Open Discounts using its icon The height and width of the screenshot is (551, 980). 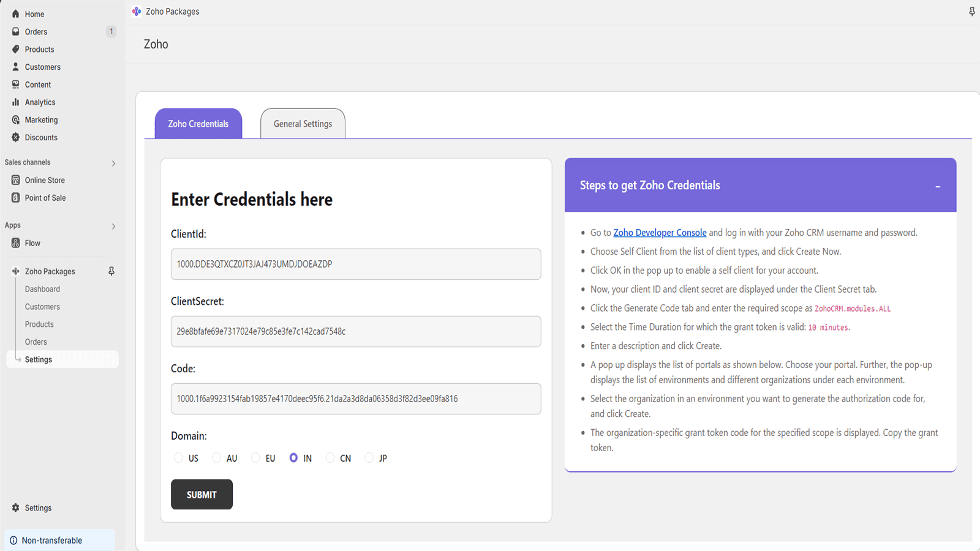[x=15, y=137]
